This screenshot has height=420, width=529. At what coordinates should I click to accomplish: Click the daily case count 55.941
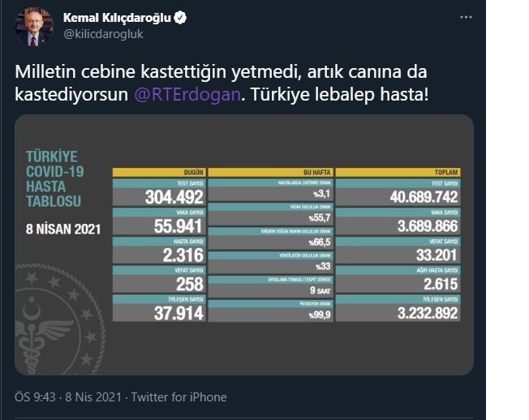pos(178,226)
